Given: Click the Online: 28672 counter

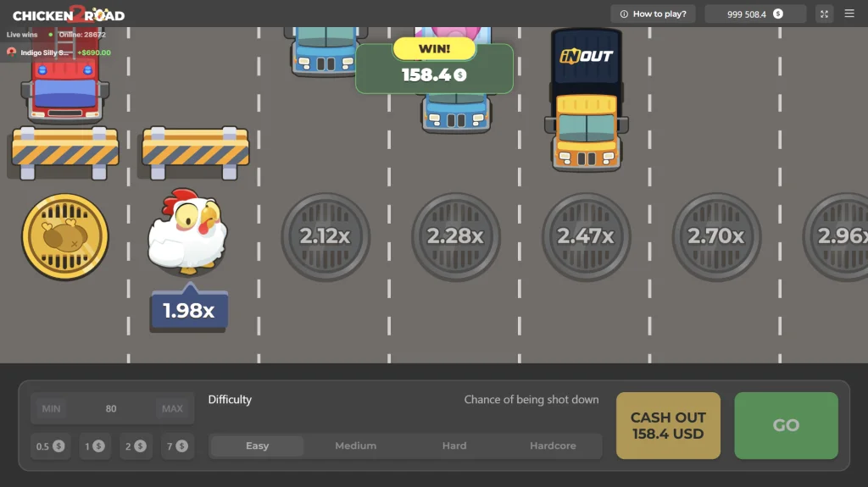Looking at the screenshot, I should pos(82,35).
